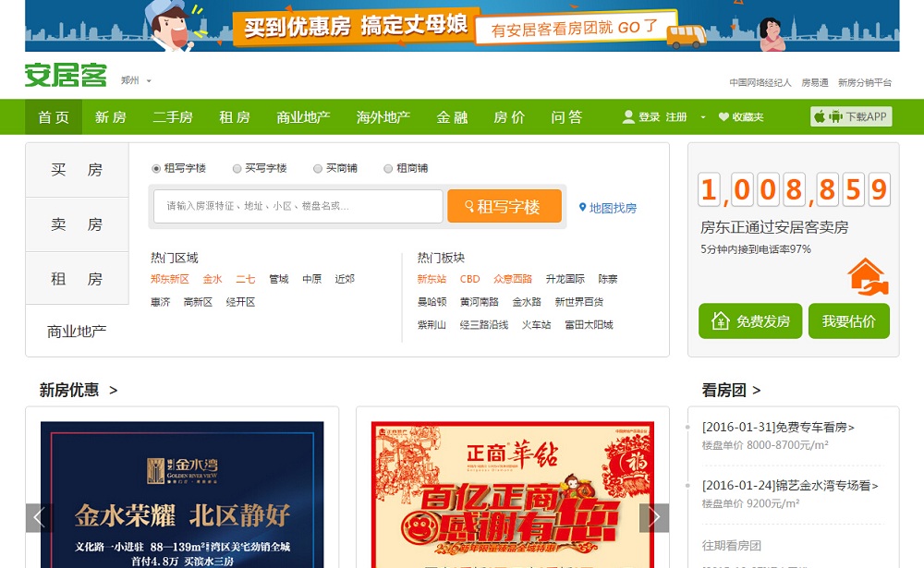Click the 地图找房 map pin link
Screen dimensions: 924x568
pos(608,208)
